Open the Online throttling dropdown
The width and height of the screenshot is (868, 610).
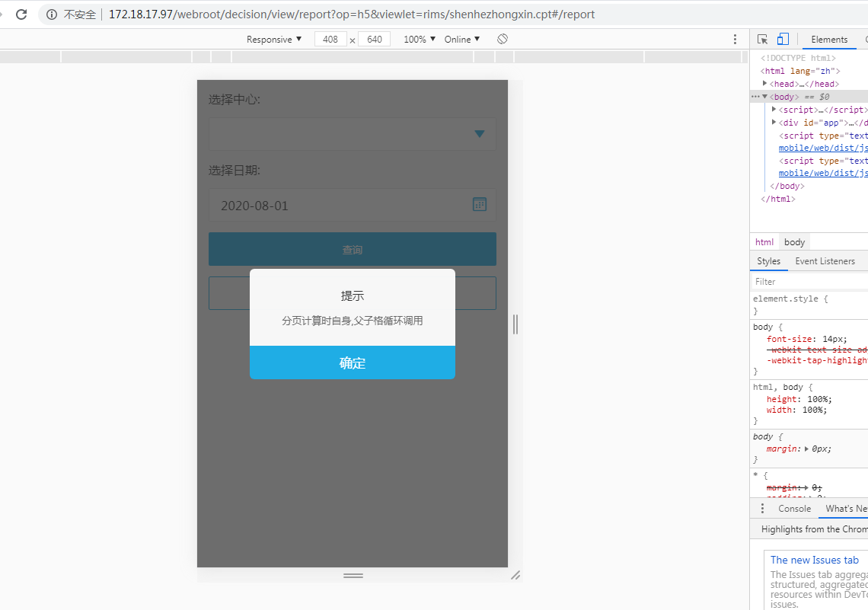(x=462, y=40)
